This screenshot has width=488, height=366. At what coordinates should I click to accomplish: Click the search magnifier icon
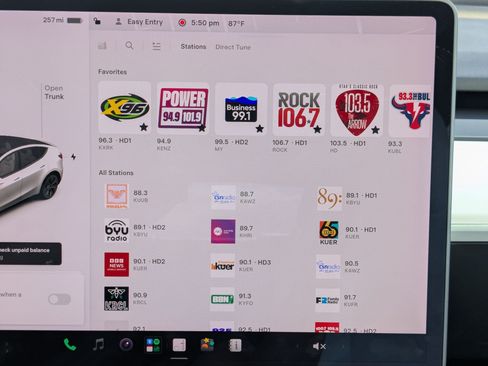click(129, 46)
